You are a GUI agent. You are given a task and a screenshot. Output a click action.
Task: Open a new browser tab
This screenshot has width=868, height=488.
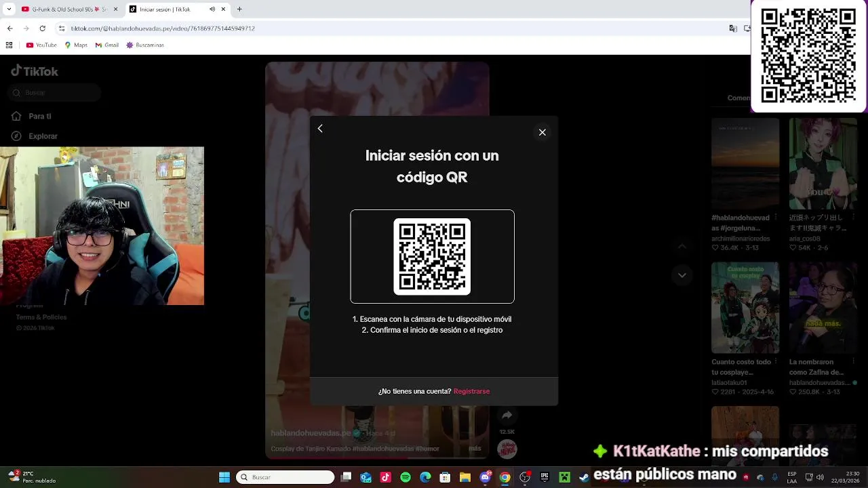(x=239, y=9)
